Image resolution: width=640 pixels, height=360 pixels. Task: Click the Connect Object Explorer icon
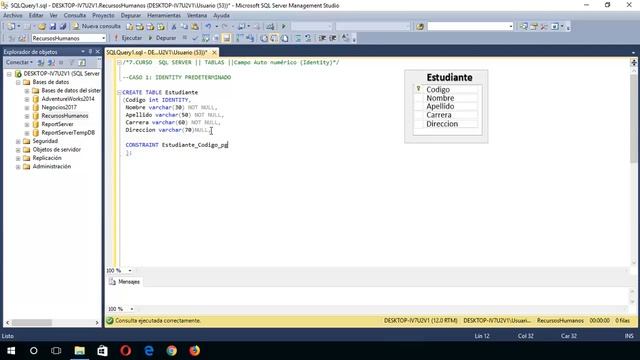tap(41, 62)
